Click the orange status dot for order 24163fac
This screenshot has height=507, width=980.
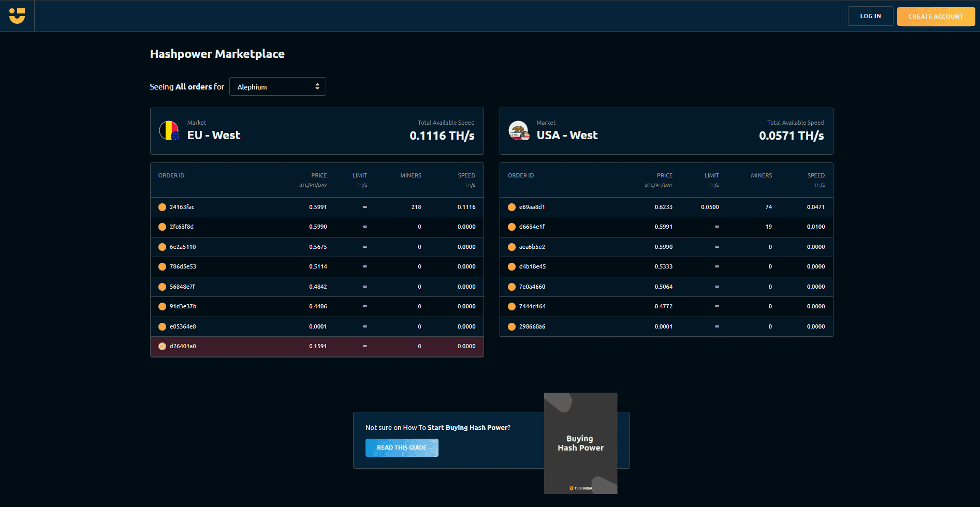162,207
